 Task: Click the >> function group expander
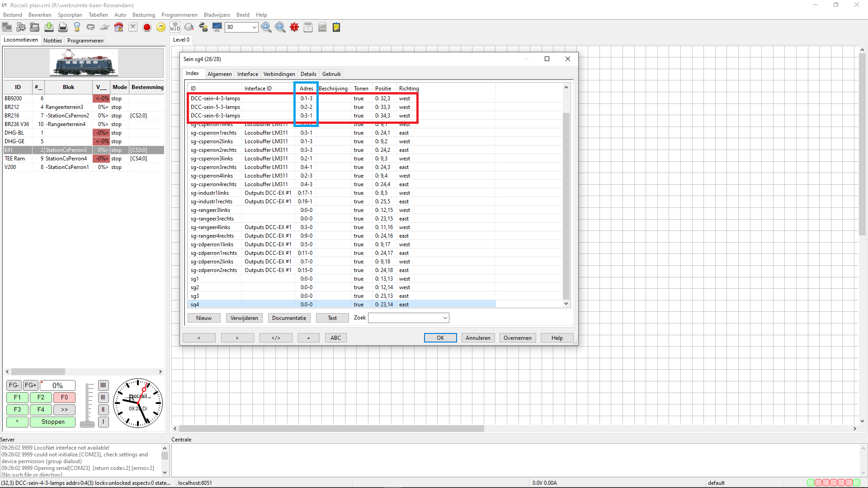pyautogui.click(x=64, y=410)
